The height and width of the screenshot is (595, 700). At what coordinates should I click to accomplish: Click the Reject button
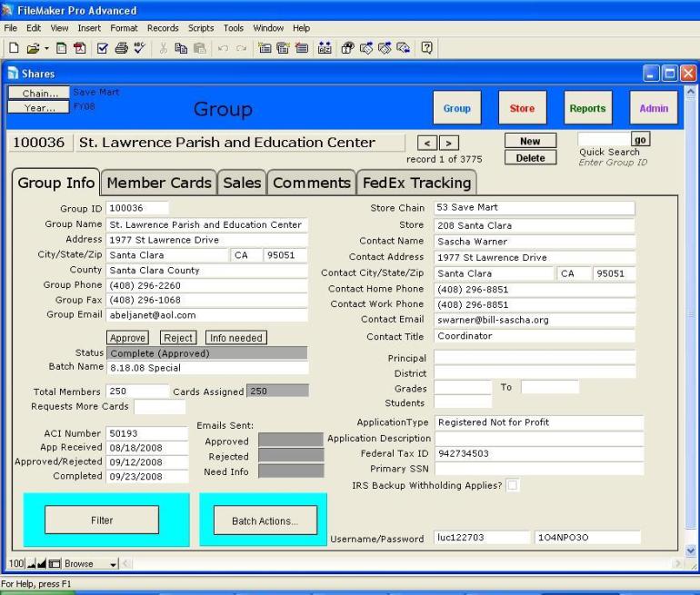[177, 338]
